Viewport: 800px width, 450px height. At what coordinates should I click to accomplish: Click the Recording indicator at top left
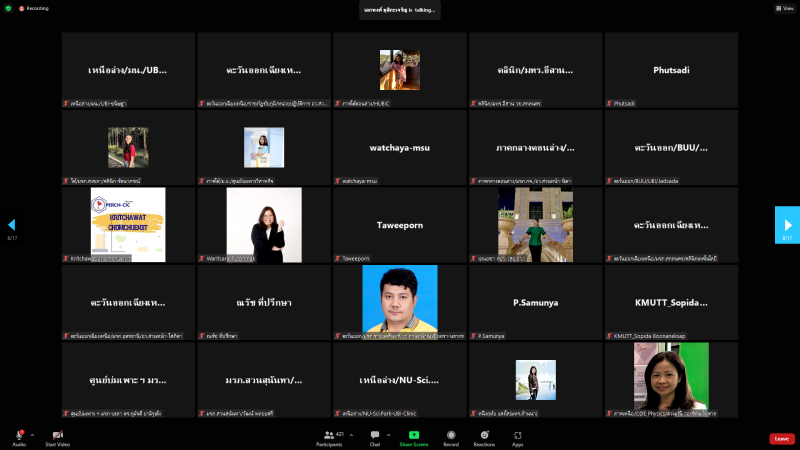click(x=34, y=7)
